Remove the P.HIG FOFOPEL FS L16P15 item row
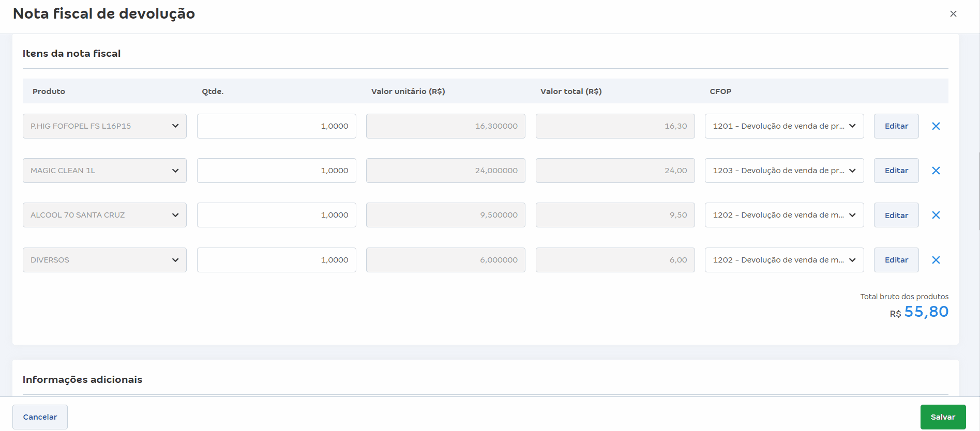 tap(936, 126)
